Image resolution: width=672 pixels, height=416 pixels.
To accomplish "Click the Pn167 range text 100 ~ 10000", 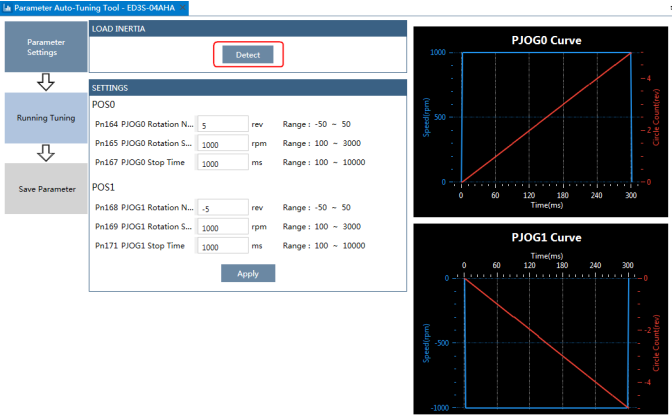I will 340,162.
